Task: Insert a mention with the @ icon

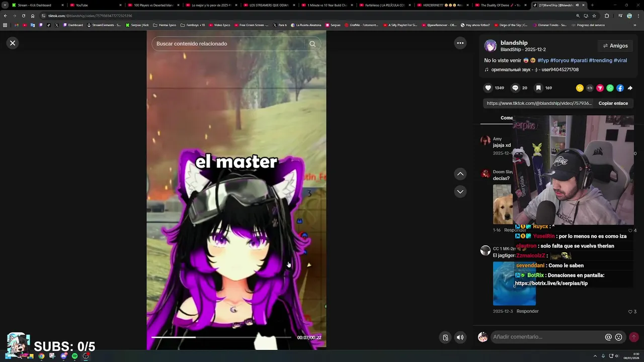Action: click(x=608, y=337)
